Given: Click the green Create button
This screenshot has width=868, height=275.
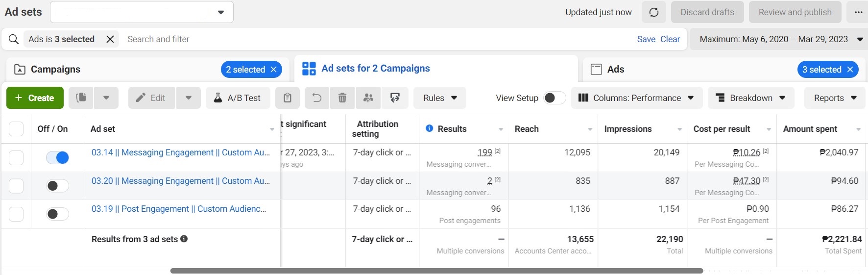Looking at the screenshot, I should pyautogui.click(x=35, y=98).
